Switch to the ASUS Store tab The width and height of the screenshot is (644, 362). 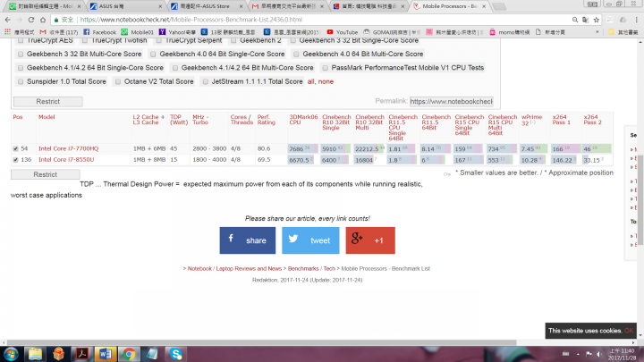[x=207, y=6]
